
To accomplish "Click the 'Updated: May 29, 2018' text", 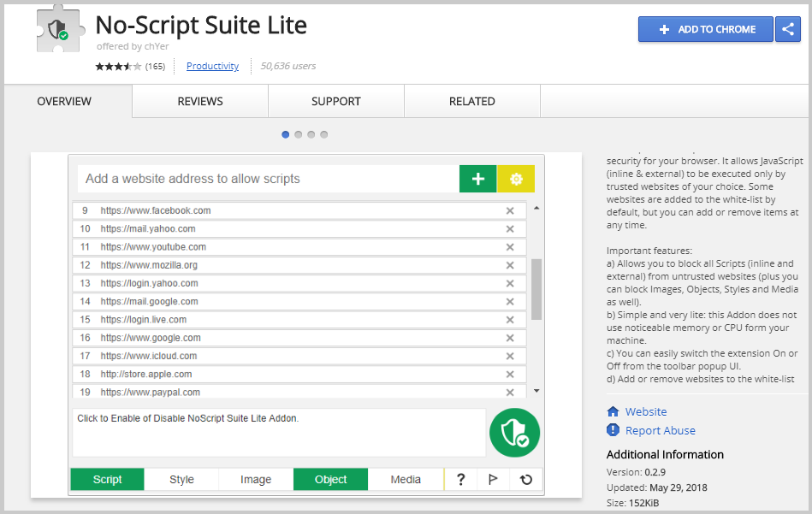I will point(656,487).
